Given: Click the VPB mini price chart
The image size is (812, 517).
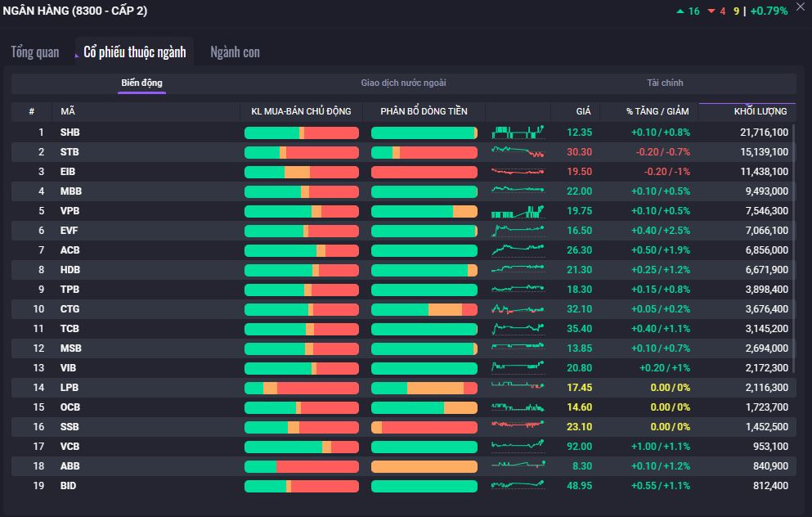Looking at the screenshot, I should tap(518, 210).
